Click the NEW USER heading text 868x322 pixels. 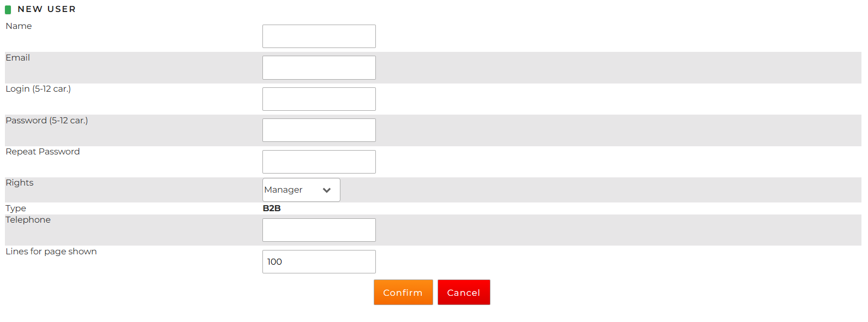(46, 9)
